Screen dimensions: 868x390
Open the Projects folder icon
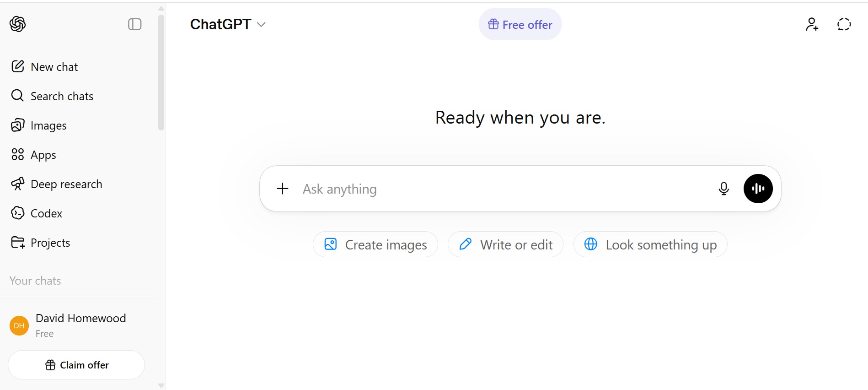(x=17, y=243)
